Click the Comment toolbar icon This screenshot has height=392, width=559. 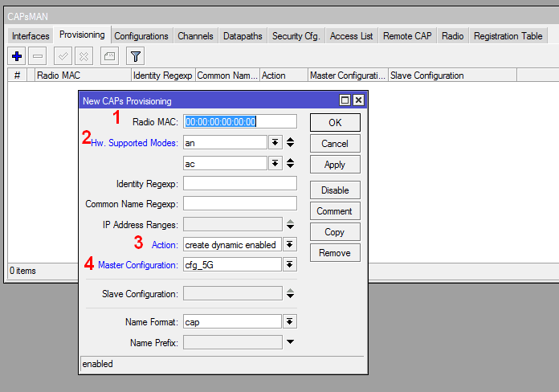[109, 55]
